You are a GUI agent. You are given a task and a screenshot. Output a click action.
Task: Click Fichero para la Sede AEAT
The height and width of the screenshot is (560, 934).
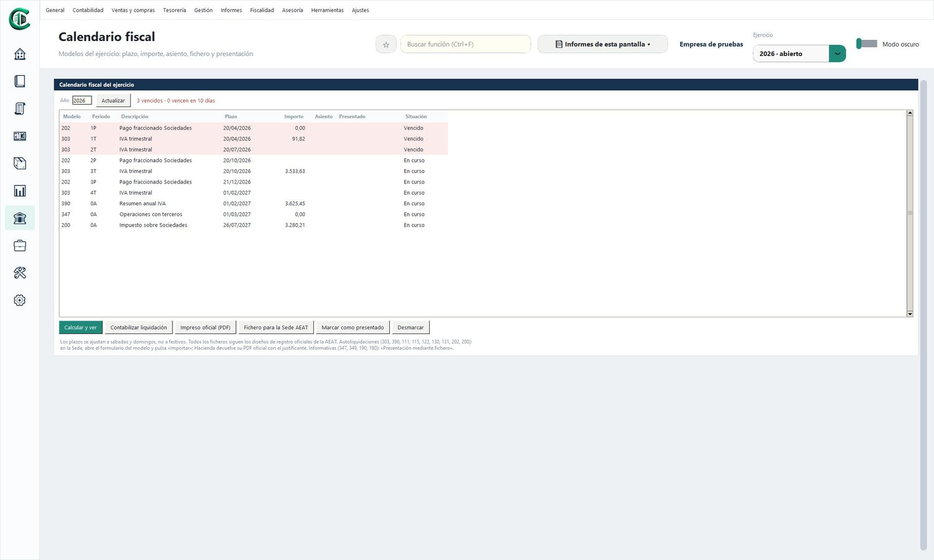pos(276,327)
